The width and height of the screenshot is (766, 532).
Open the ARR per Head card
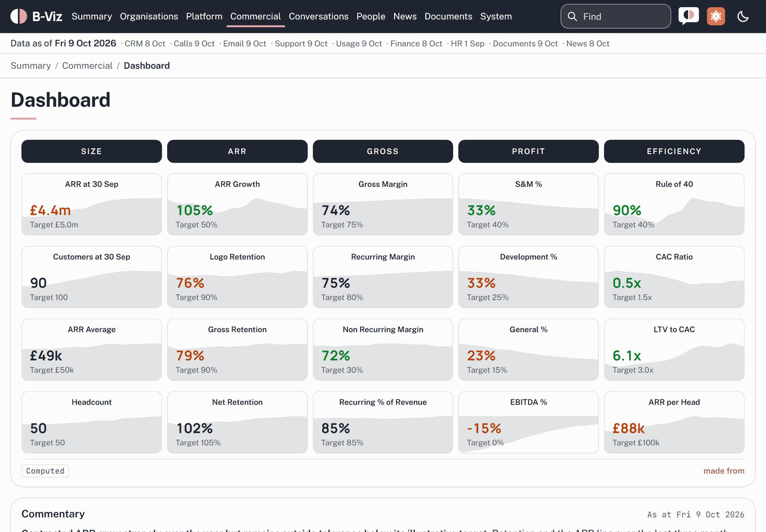(674, 422)
